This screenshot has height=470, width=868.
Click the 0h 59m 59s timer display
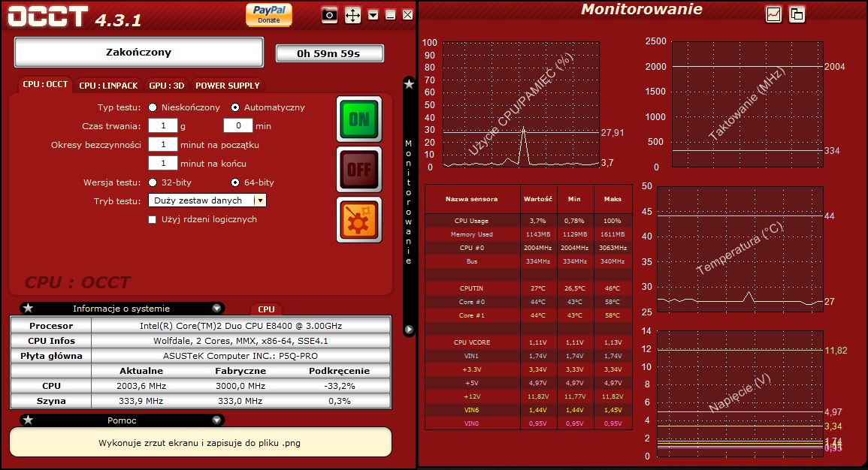329,53
